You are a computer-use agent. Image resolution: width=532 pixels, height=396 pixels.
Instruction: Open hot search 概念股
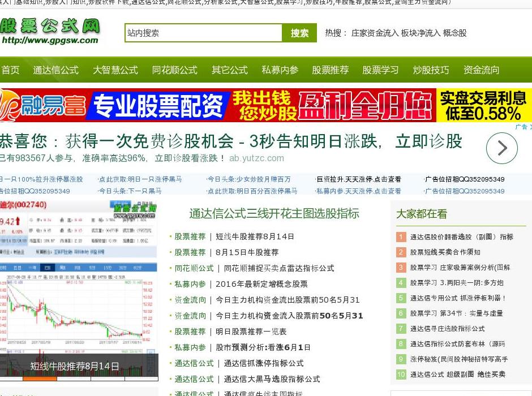tap(454, 33)
